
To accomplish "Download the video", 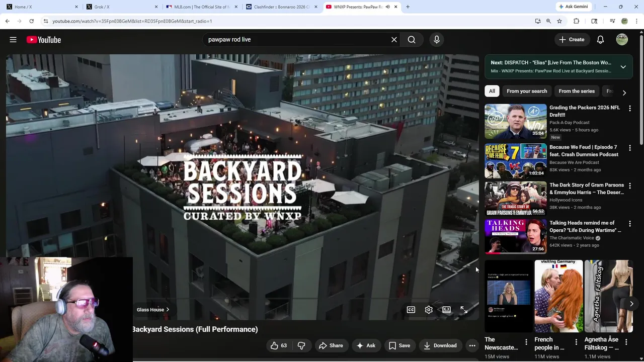I will (440, 345).
